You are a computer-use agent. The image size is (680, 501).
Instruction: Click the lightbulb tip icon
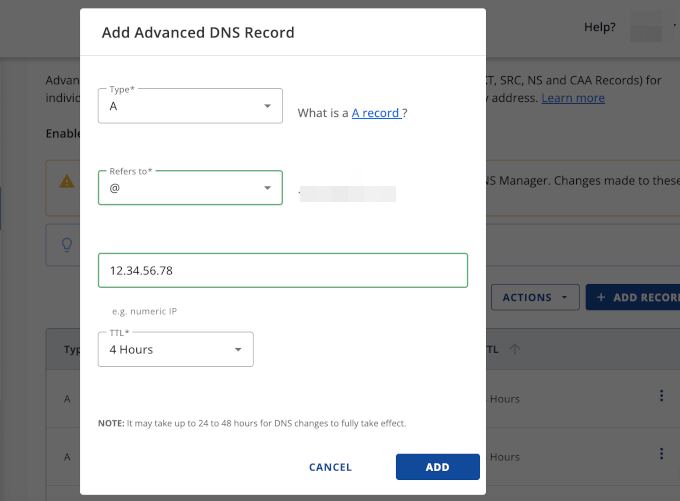67,244
